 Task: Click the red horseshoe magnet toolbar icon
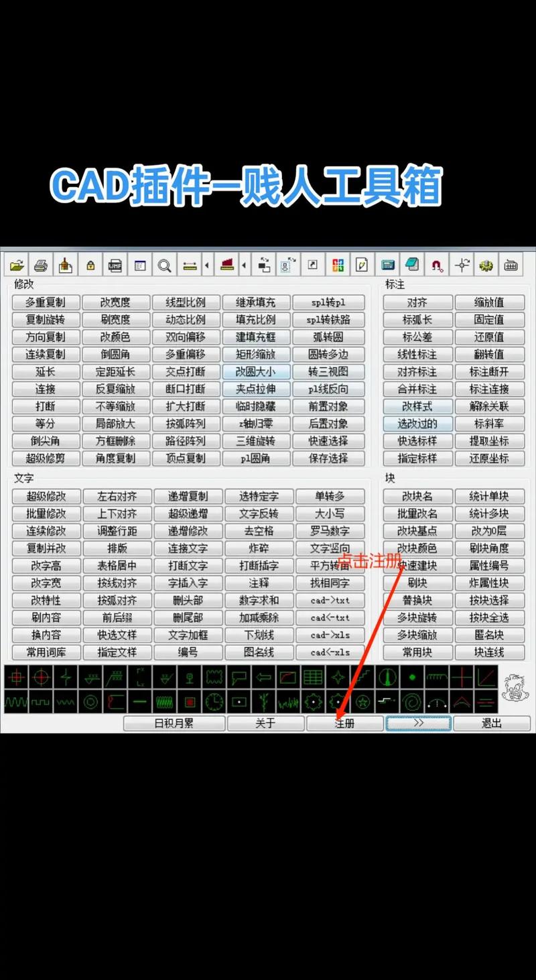point(437,265)
